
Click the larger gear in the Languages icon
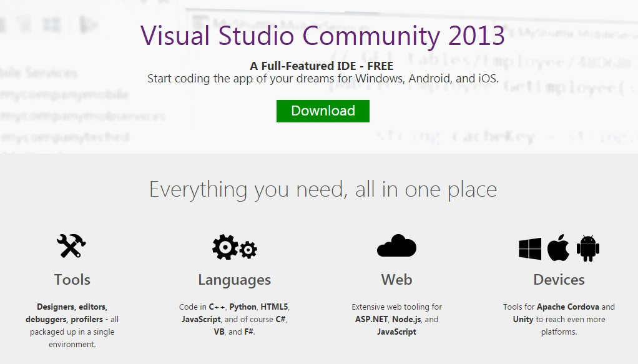(x=227, y=246)
